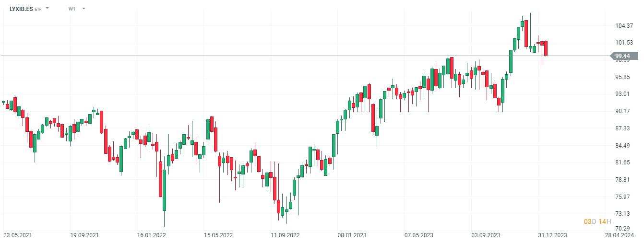Click the 03D 14H candle countdown timer
The image size is (644, 243).
click(x=597, y=221)
